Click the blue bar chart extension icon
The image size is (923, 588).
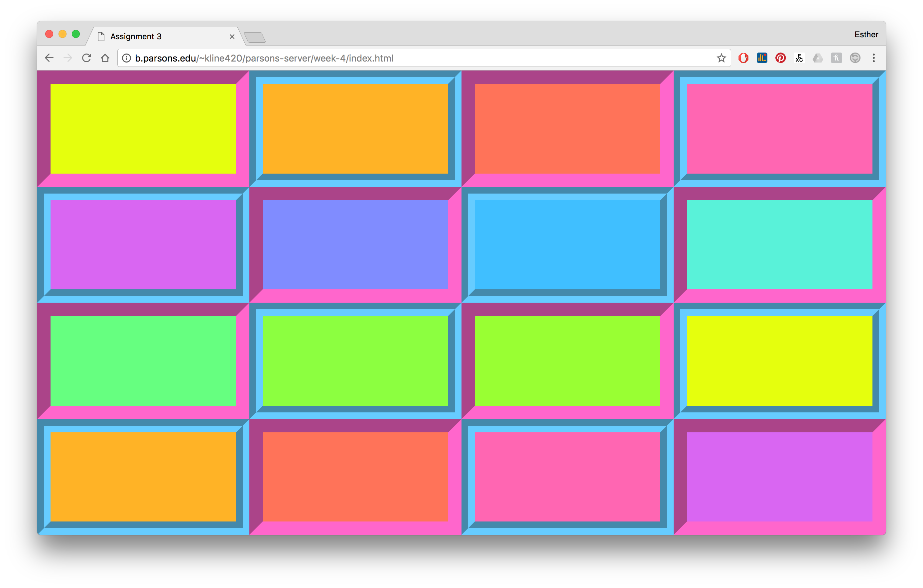point(762,58)
